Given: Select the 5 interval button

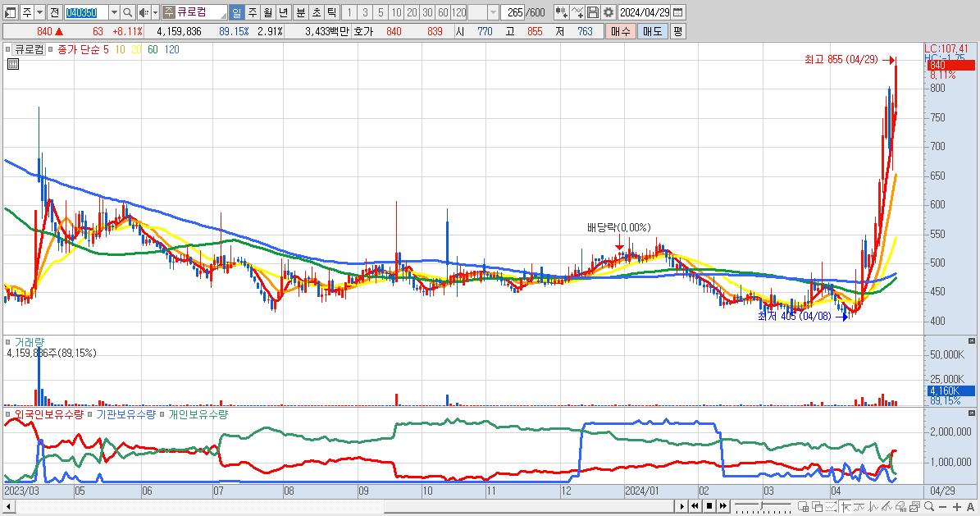Looking at the screenshot, I should click(x=381, y=12).
